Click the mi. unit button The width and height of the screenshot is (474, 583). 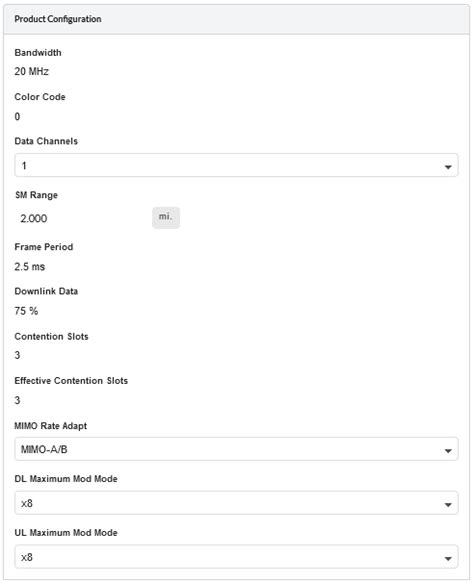pos(166,218)
